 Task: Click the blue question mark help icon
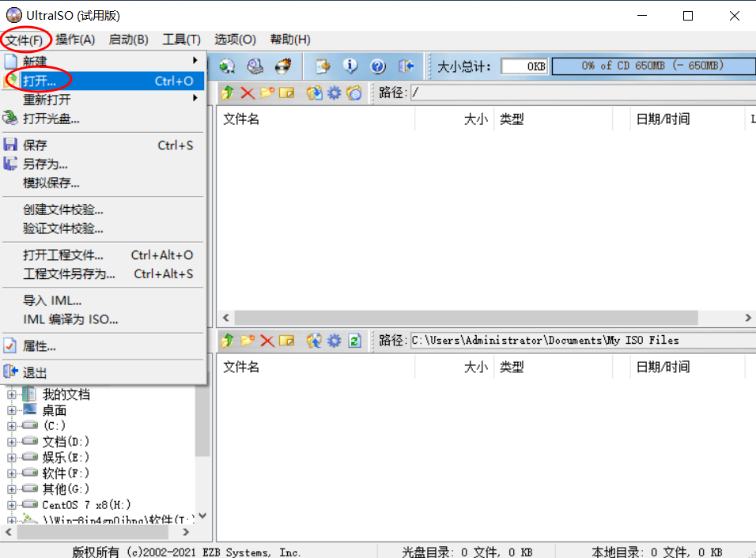(378, 66)
